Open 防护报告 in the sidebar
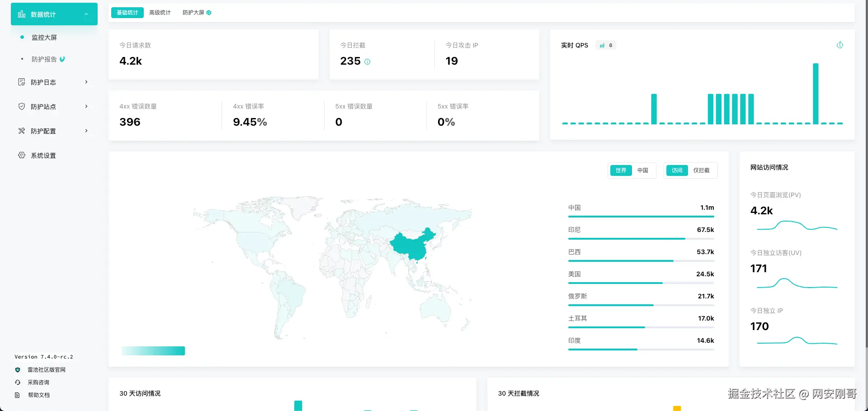The image size is (868, 411). 44,59
